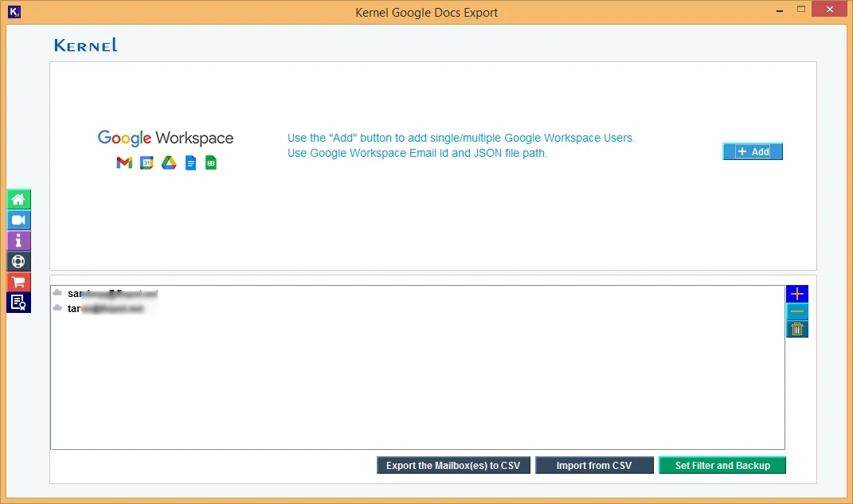The image size is (853, 504).
Task: Click the Add button to add Workspace users
Action: point(752,151)
